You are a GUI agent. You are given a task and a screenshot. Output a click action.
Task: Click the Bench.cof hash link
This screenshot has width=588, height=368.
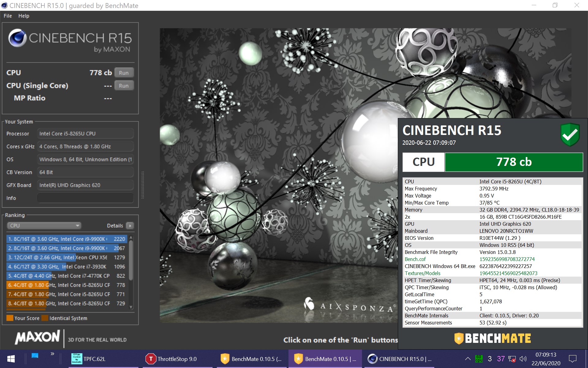[x=507, y=259]
